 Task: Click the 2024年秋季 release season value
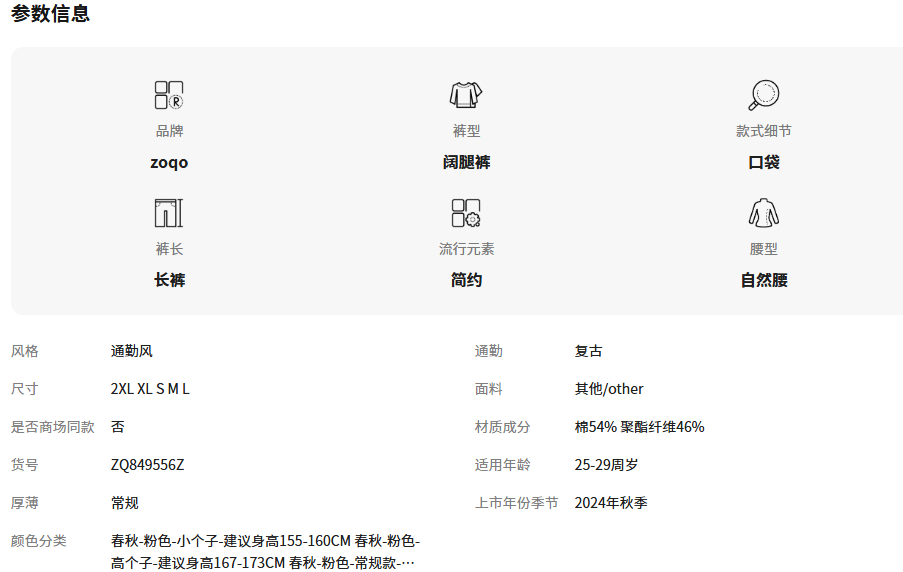click(x=610, y=503)
